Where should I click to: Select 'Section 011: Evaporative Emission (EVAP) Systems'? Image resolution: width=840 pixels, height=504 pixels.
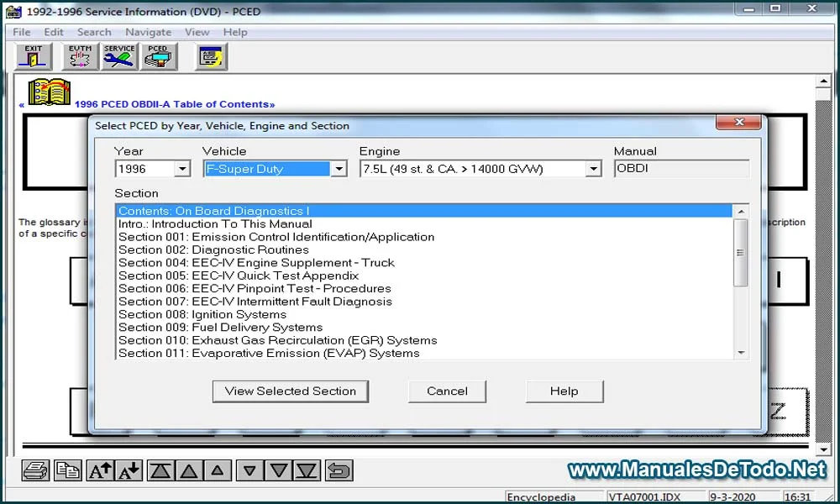tap(424, 353)
